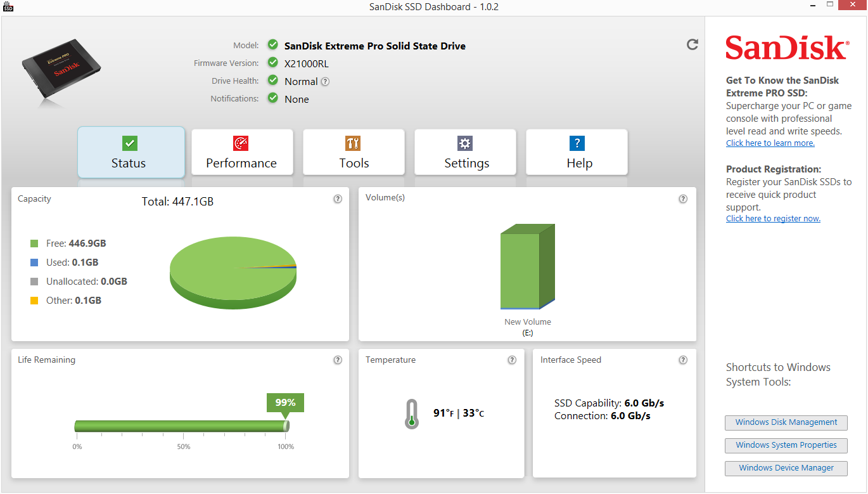The height and width of the screenshot is (494, 868).
Task: Open the Temperature panel help icon
Action: (x=512, y=360)
